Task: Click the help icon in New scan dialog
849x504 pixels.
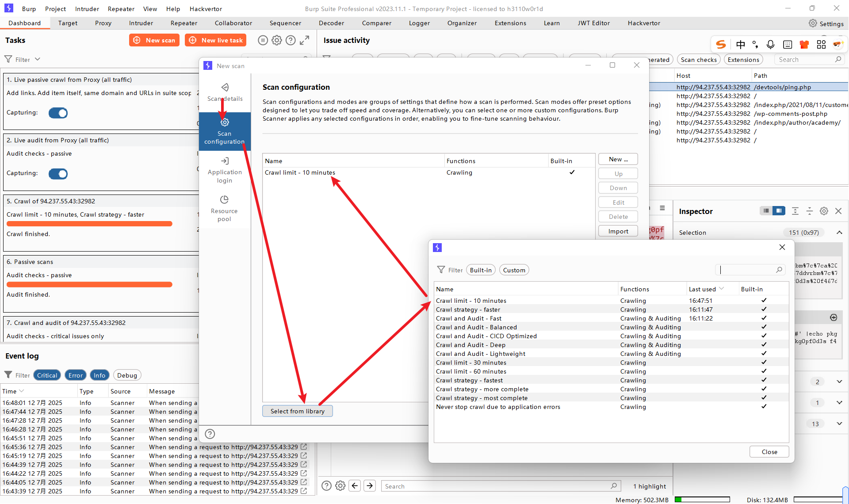Action: click(210, 434)
